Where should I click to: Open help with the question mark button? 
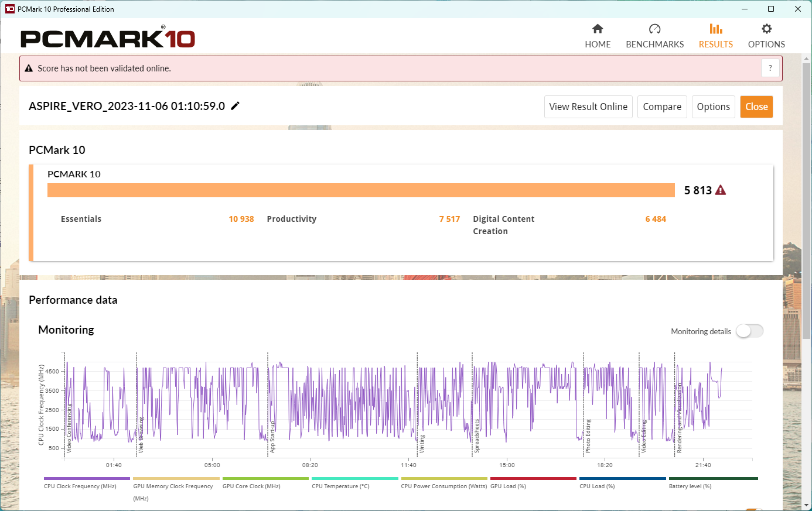point(770,68)
